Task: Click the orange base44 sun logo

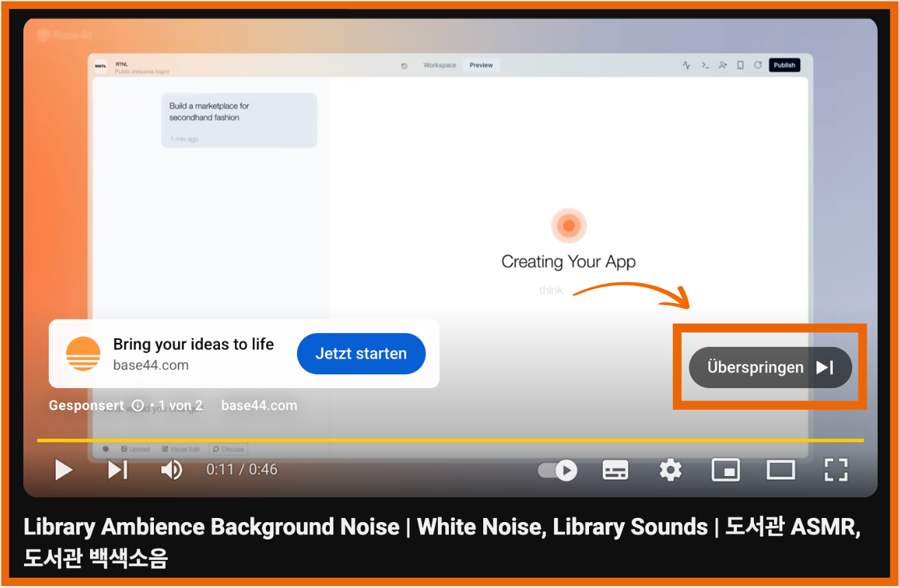Action: [83, 354]
